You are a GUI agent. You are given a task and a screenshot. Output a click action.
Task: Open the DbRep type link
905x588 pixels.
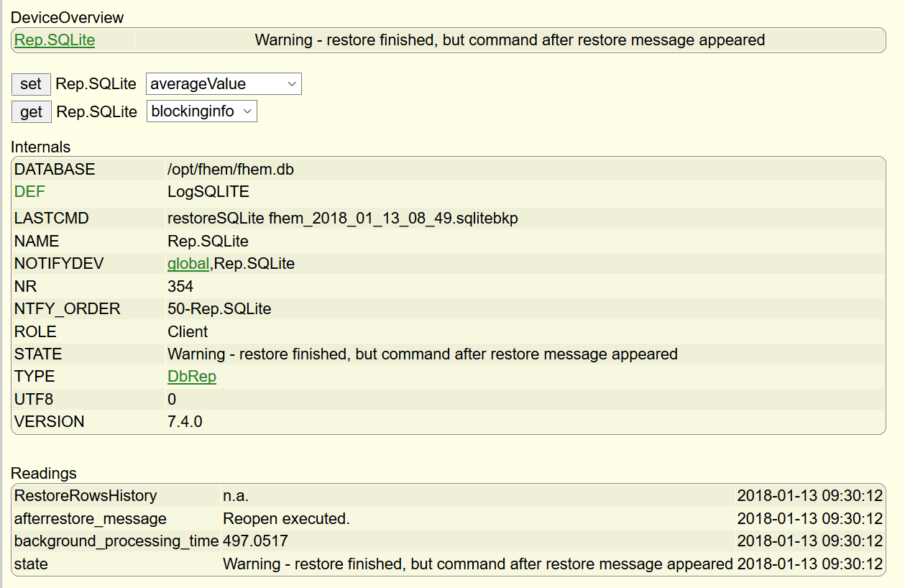click(x=192, y=377)
